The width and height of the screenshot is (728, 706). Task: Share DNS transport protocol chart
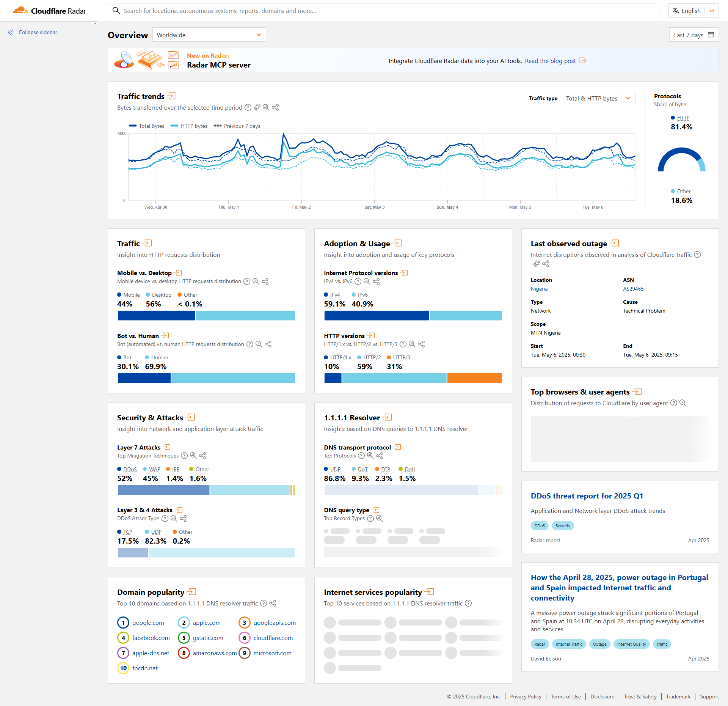click(380, 456)
